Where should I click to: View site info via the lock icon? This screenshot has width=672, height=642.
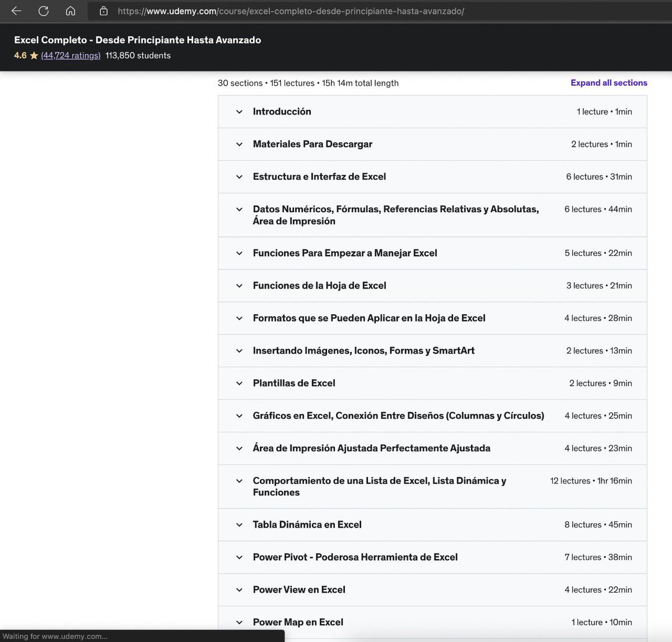tap(103, 11)
